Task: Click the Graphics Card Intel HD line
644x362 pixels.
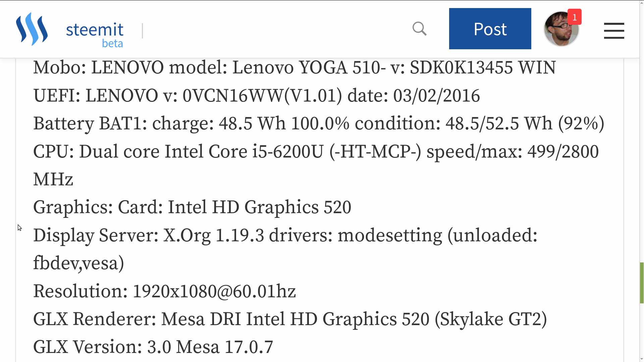Action: point(192,207)
